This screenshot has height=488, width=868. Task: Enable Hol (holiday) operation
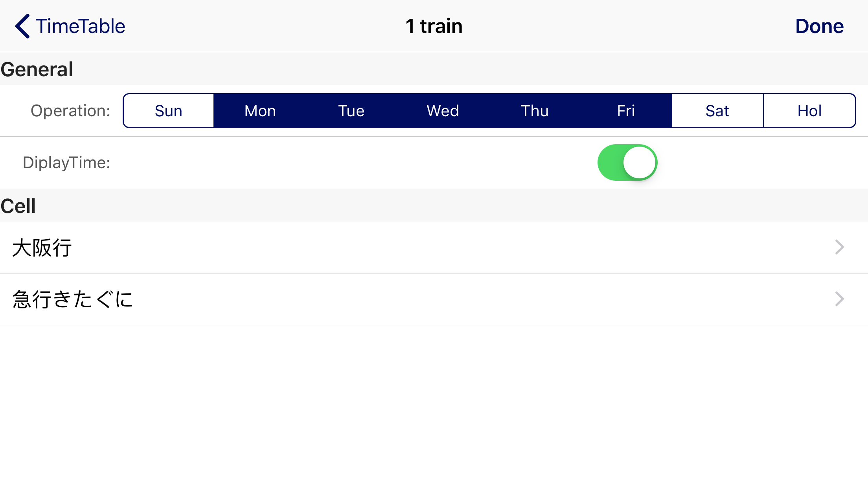pos(809,111)
